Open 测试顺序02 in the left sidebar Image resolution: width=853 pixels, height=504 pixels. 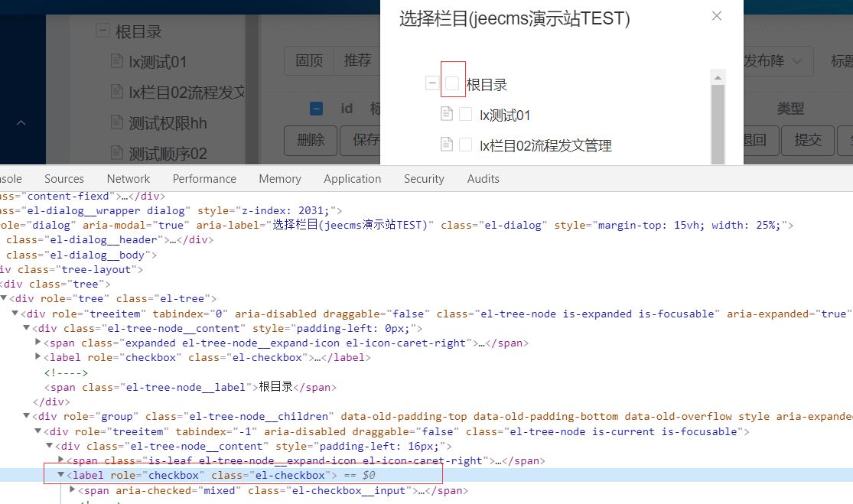(x=168, y=154)
